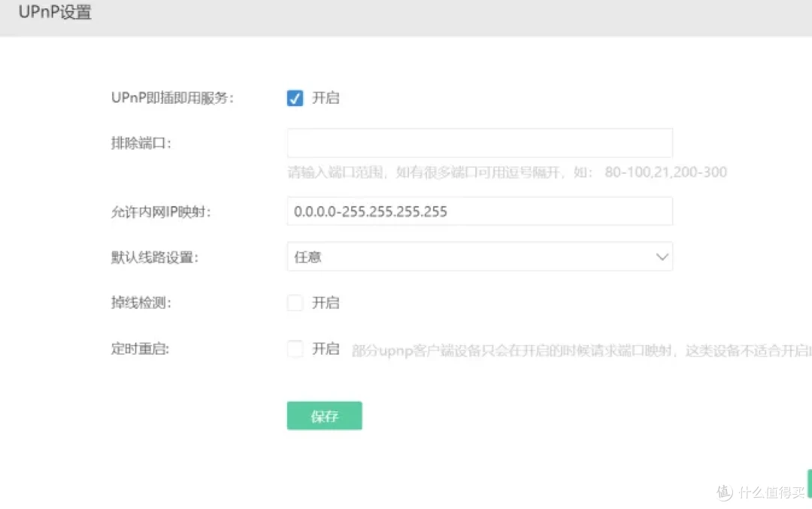
Task: Click the 允许内网IP映射 field label
Action: [160, 212]
